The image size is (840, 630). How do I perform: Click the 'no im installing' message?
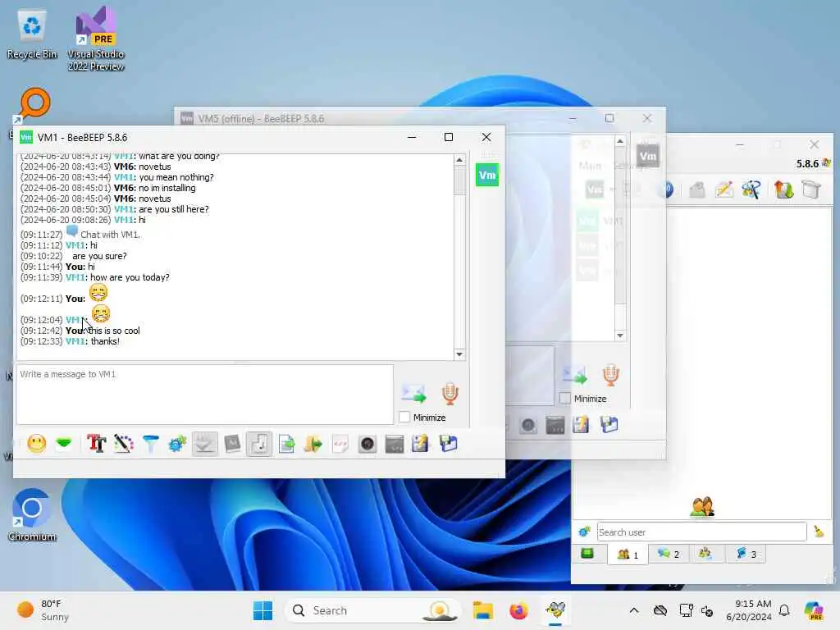pyautogui.click(x=167, y=188)
